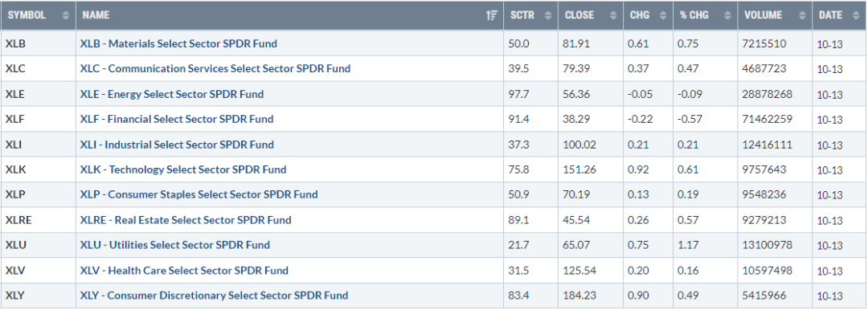Open XLB Materials Select Sector SPDR Fund link

(178, 43)
